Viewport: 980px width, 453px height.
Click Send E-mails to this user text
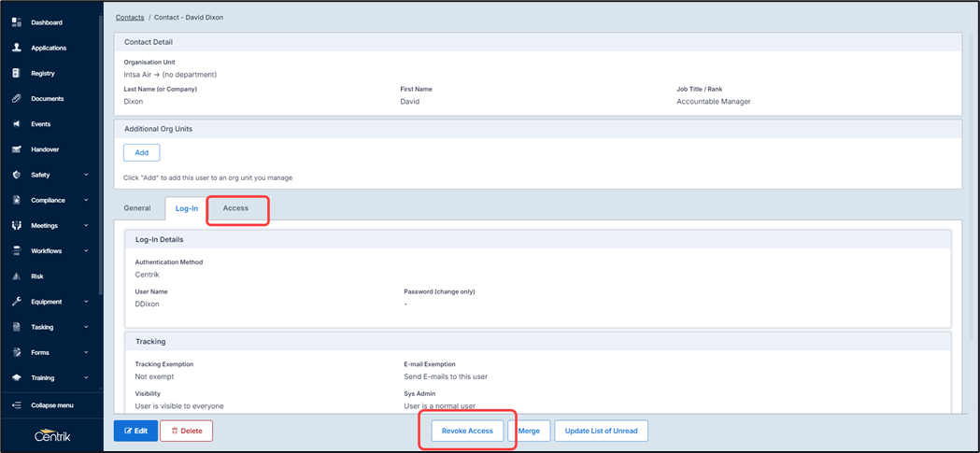(446, 376)
